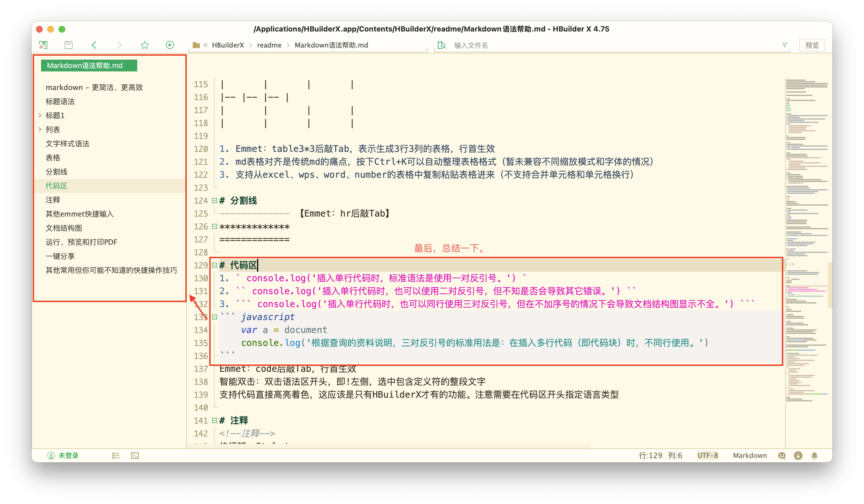The width and height of the screenshot is (864, 504).
Task: Click the chat feedback icon in status bar
Action: point(782,455)
